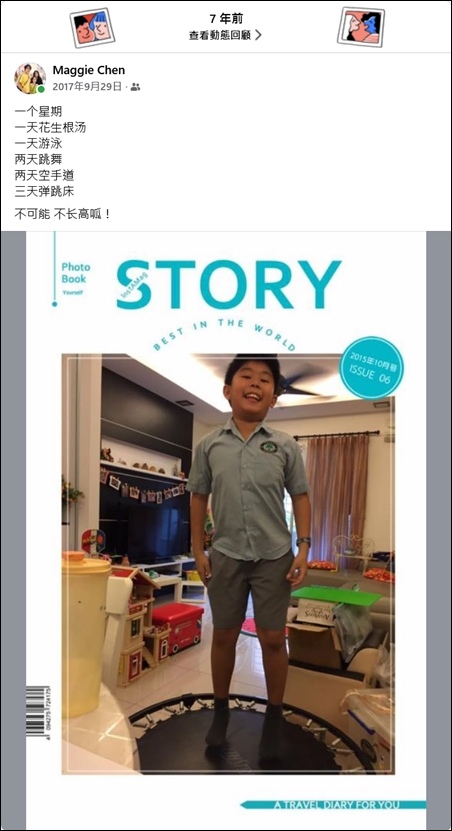Click the friends audience icon beside date

[136, 86]
